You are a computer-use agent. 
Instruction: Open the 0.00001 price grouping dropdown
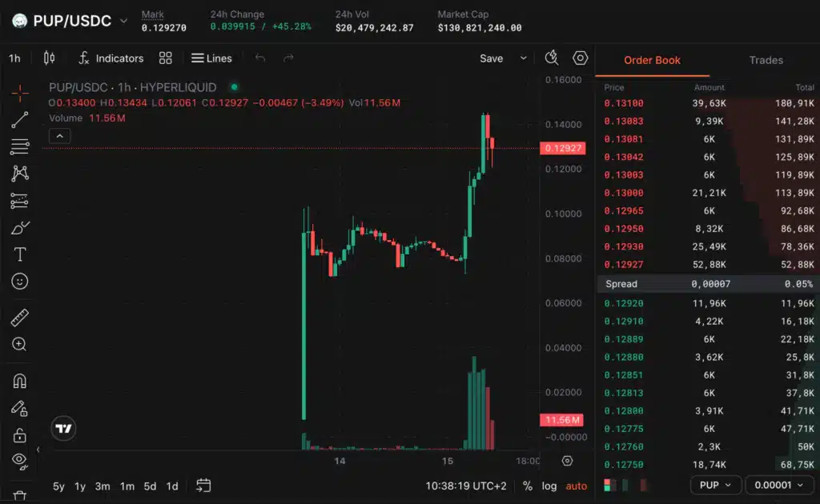(778, 485)
